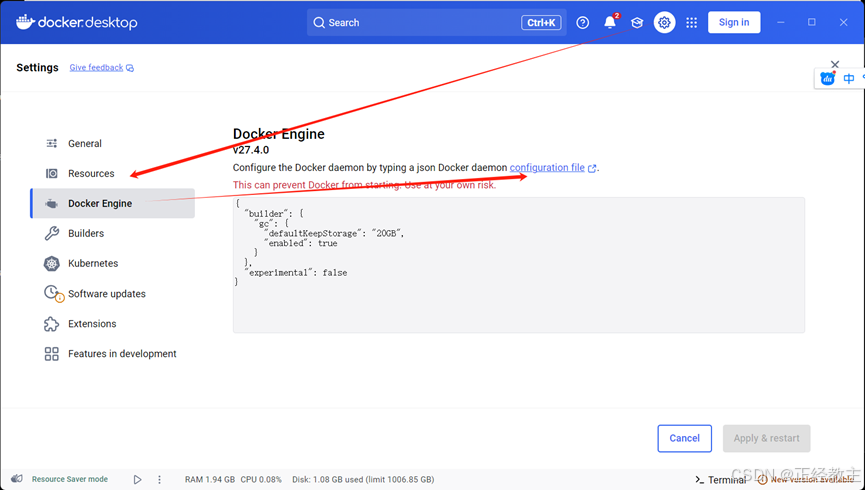This screenshot has width=865, height=490.
Task: Click external link icon after configuration file
Action: click(x=592, y=168)
